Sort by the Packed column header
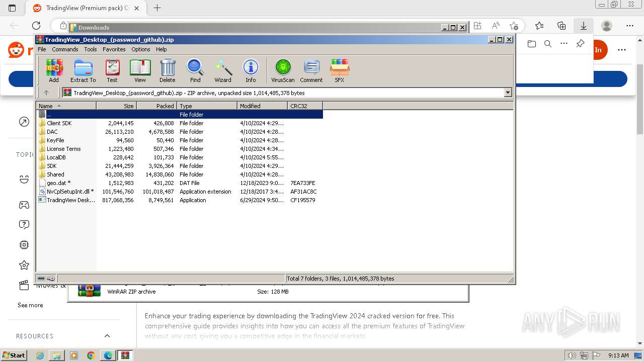 (x=157, y=106)
